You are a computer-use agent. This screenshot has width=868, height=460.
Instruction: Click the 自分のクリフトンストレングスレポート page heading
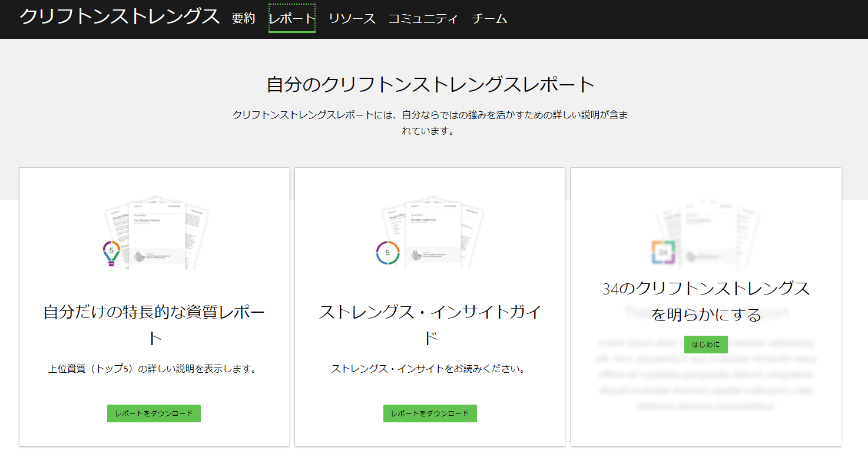[x=430, y=85]
